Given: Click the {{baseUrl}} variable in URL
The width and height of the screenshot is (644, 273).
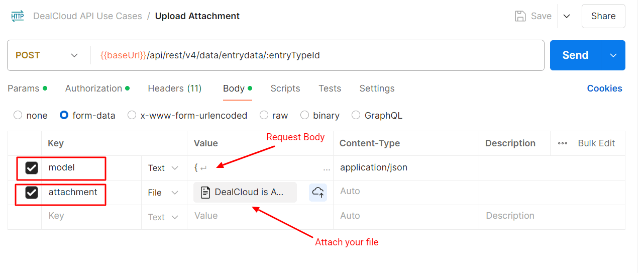Looking at the screenshot, I should [124, 55].
